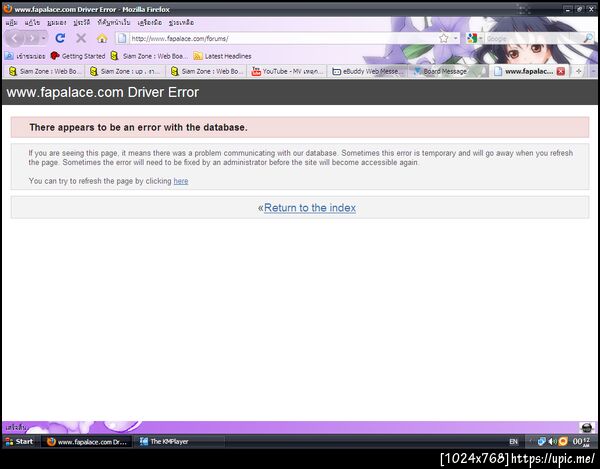Screen dimensions: 600x469
Task: Open the Latest Headlines feed bookmark
Action: [222, 56]
